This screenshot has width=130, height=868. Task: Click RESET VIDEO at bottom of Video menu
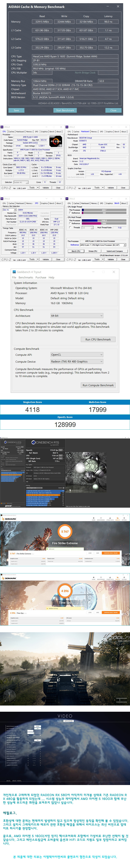click(x=17, y=780)
